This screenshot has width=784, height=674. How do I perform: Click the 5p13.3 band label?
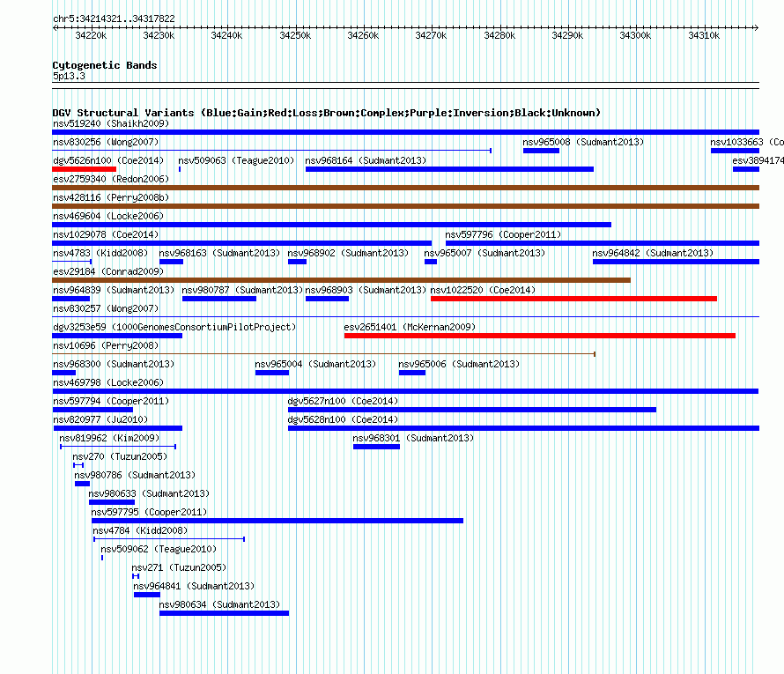coord(69,76)
